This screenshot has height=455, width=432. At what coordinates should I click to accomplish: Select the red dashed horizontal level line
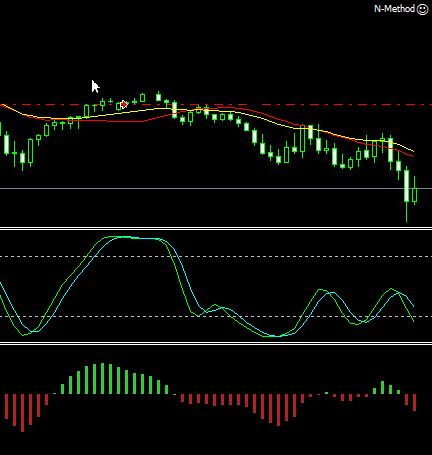pos(216,105)
